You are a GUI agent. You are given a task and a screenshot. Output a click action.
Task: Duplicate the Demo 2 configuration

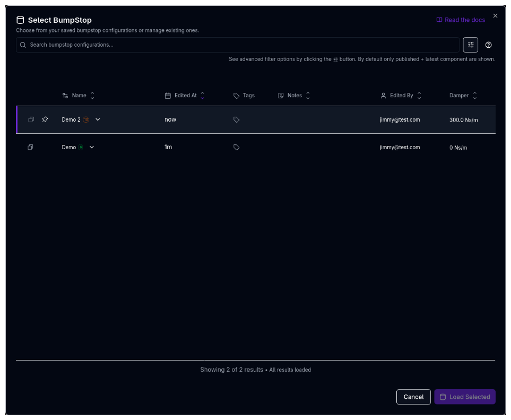[31, 119]
